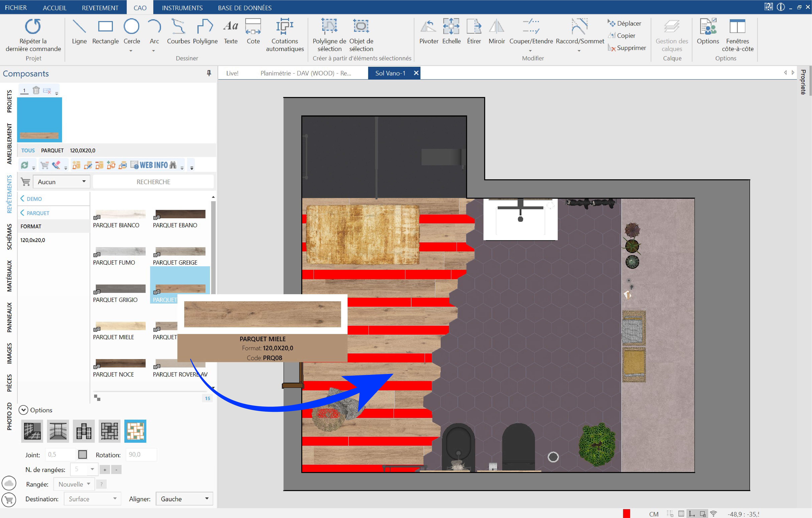Toggle ortho axes mode in status bar
The image size is (812, 518).
point(692,514)
